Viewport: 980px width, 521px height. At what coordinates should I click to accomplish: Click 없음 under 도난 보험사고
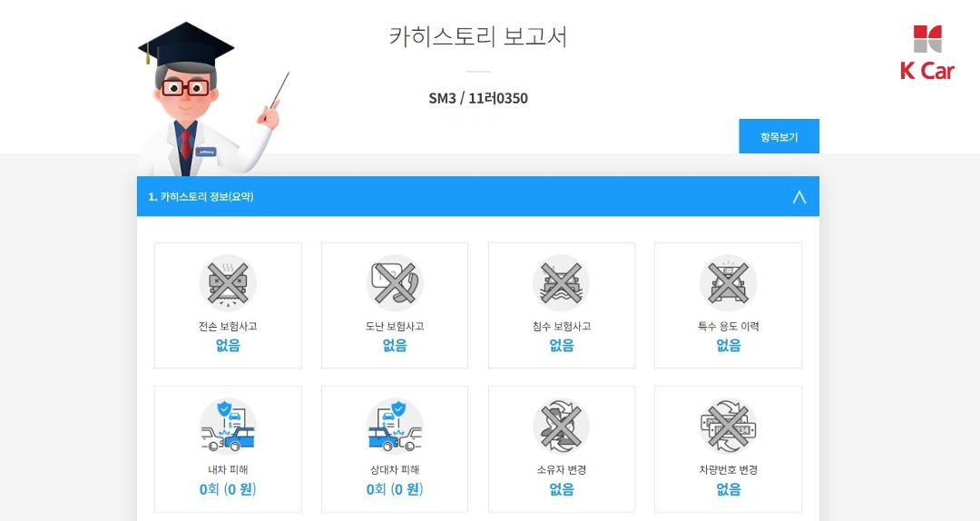395,345
